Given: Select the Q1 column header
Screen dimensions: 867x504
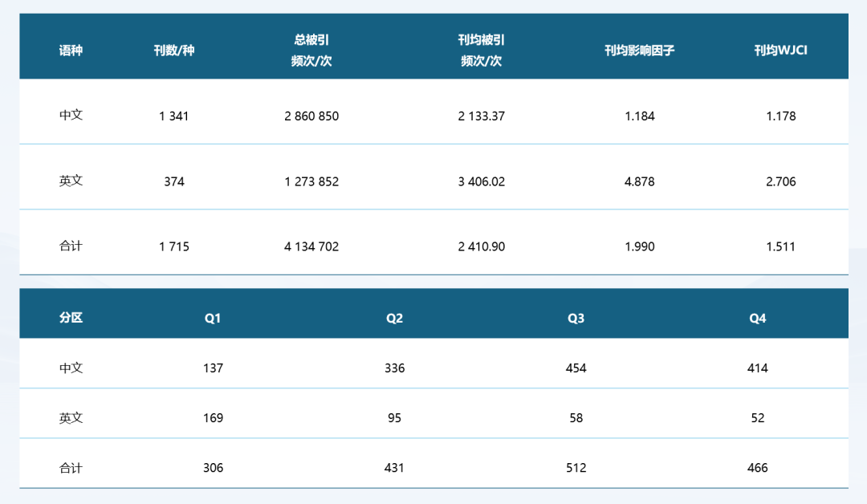Looking at the screenshot, I should [x=213, y=319].
